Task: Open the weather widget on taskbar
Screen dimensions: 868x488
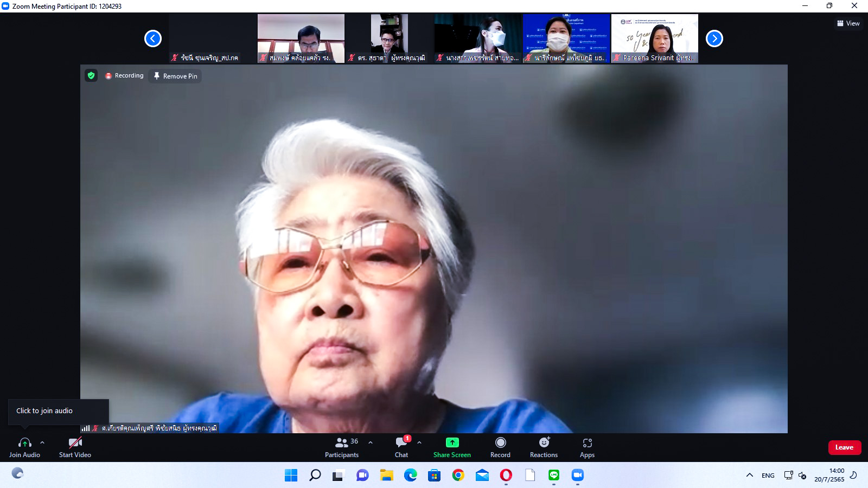Action: pos(17,473)
